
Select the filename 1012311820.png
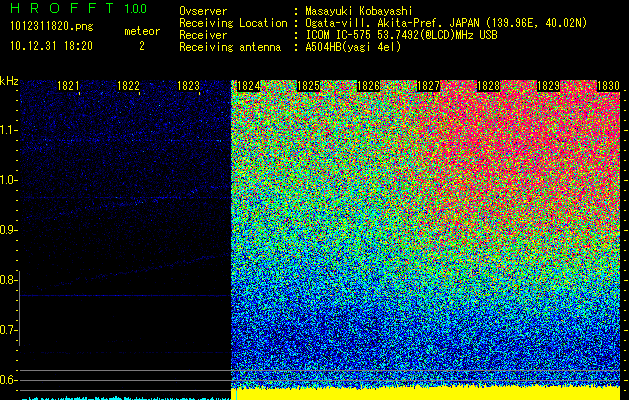pos(52,27)
